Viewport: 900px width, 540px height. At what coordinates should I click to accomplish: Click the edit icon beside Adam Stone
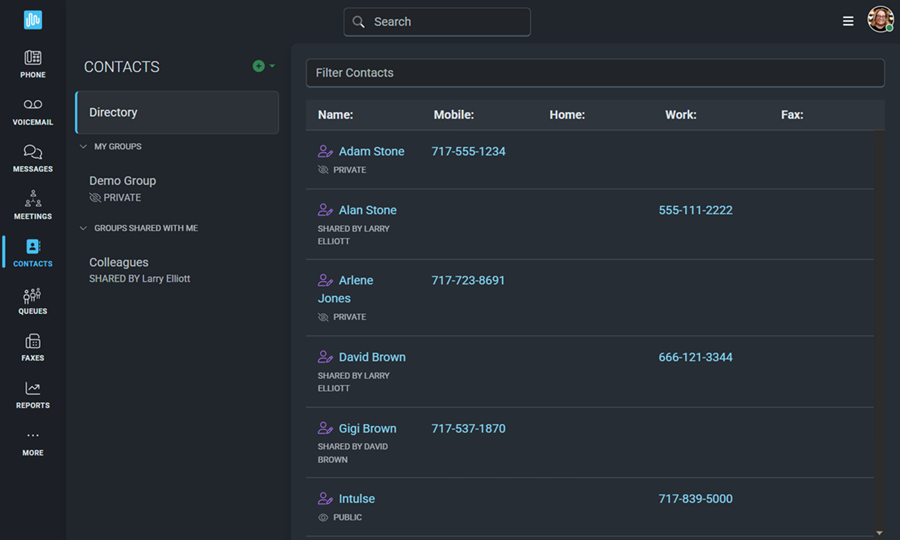[325, 152]
